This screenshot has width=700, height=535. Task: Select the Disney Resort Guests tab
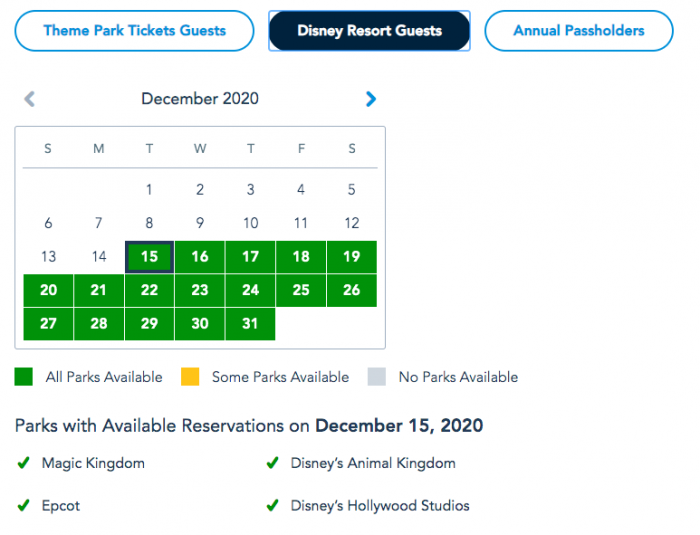coord(369,31)
